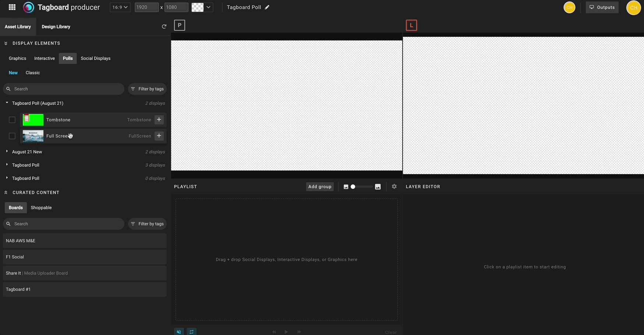Image resolution: width=644 pixels, height=335 pixels.
Task: Go to the previous playlist item
Action: click(x=274, y=332)
